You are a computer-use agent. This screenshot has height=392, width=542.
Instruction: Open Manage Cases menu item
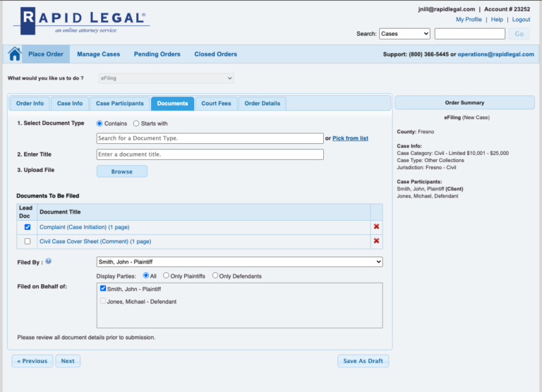pos(99,54)
